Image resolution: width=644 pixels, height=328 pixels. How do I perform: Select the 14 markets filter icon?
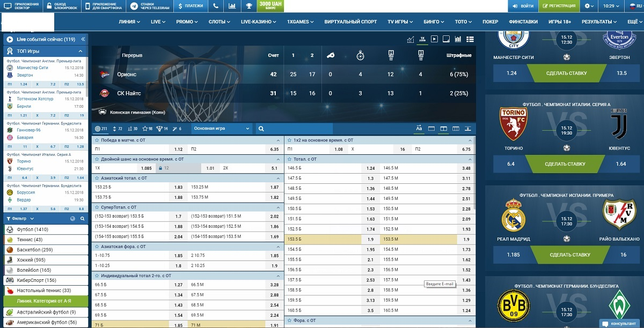[x=163, y=129]
